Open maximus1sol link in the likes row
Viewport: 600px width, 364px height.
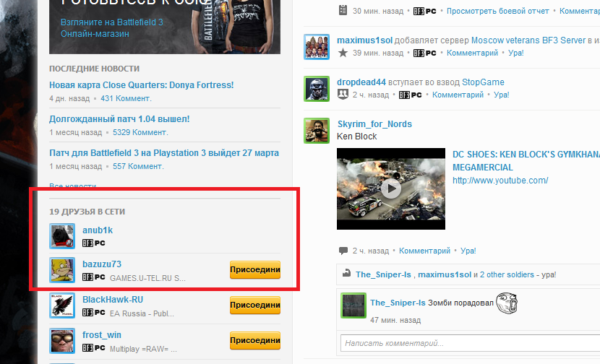pos(445,274)
